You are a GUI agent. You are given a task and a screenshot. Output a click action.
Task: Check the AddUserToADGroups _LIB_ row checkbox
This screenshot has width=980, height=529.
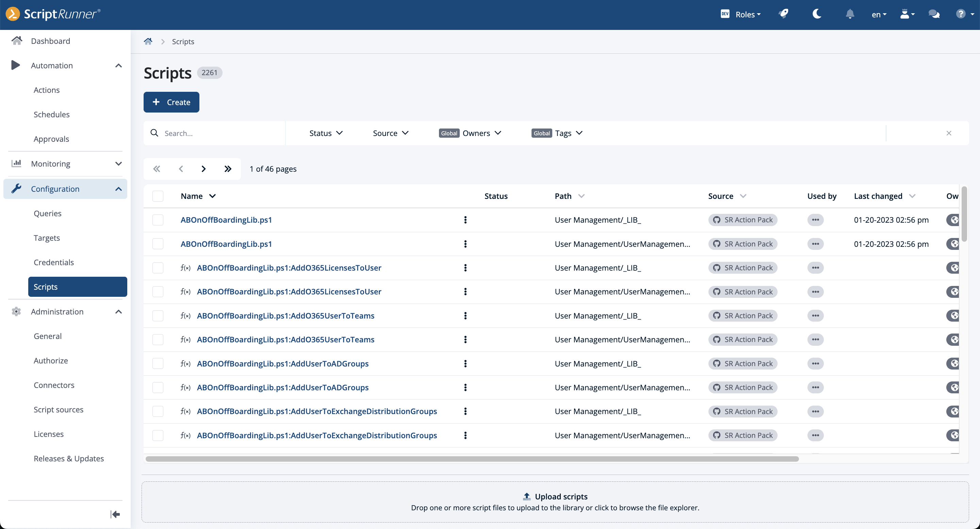click(x=158, y=363)
